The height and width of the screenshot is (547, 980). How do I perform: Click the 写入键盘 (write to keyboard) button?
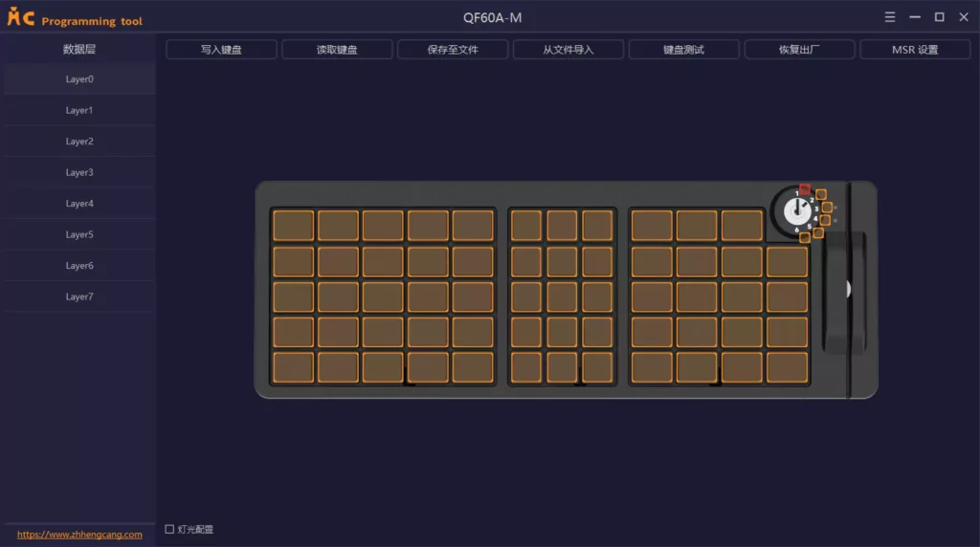tap(221, 50)
